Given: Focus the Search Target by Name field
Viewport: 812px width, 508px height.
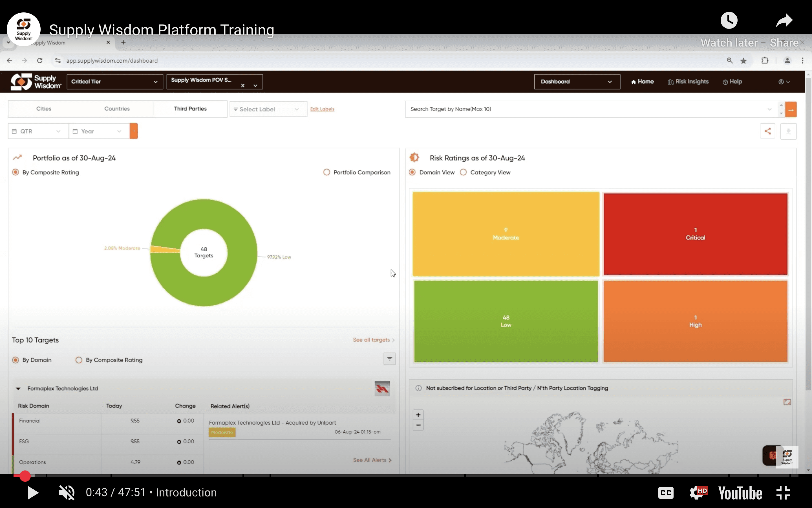Looking at the screenshot, I should 591,109.
